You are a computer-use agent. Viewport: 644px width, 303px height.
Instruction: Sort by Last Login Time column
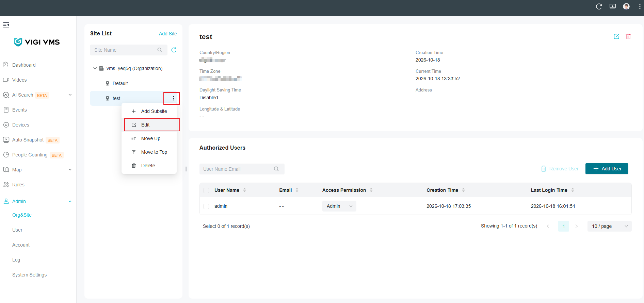[573, 190]
